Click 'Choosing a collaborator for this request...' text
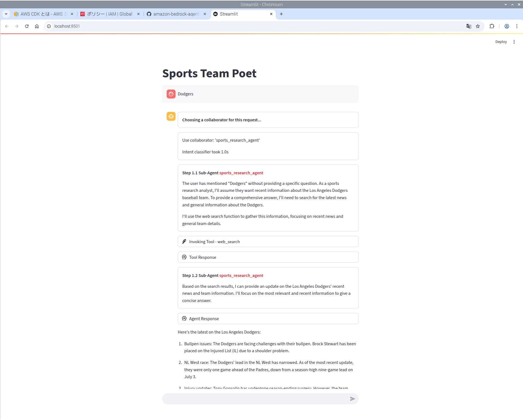Screen dimensions: 523x420 222,120
